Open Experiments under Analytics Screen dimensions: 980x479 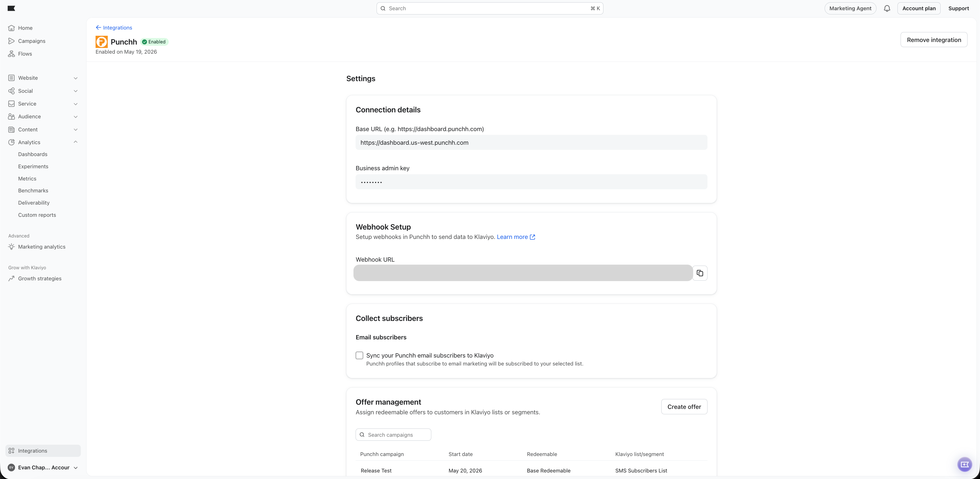click(33, 166)
